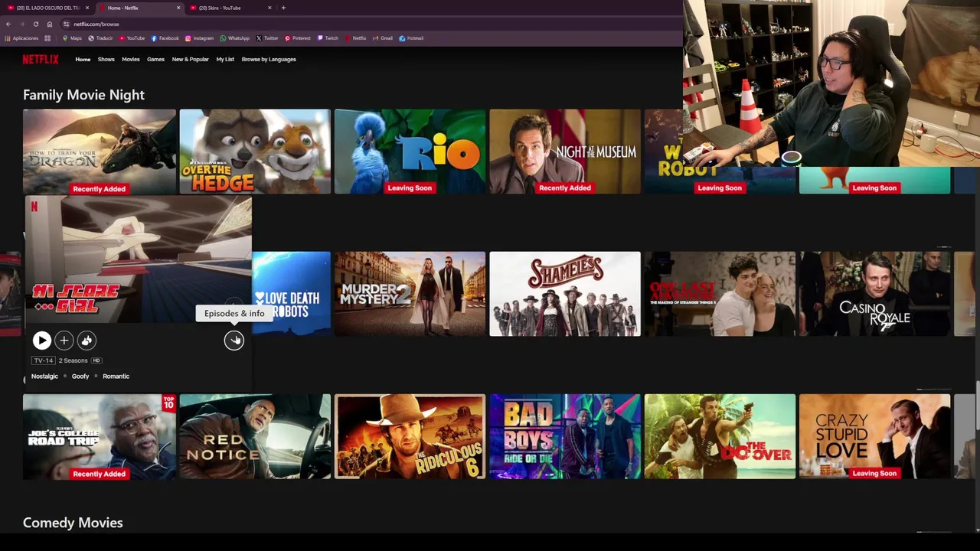Close the Home - Netflix tab
The image size is (980, 551).
178,8
